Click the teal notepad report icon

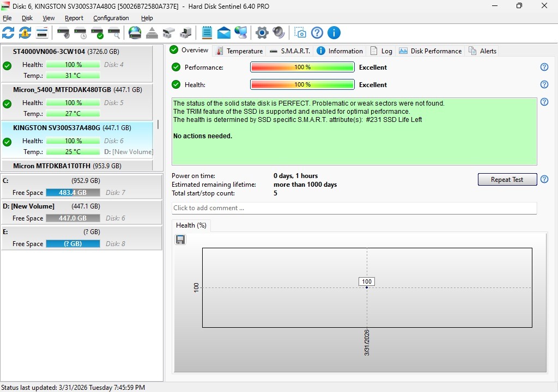pos(207,33)
